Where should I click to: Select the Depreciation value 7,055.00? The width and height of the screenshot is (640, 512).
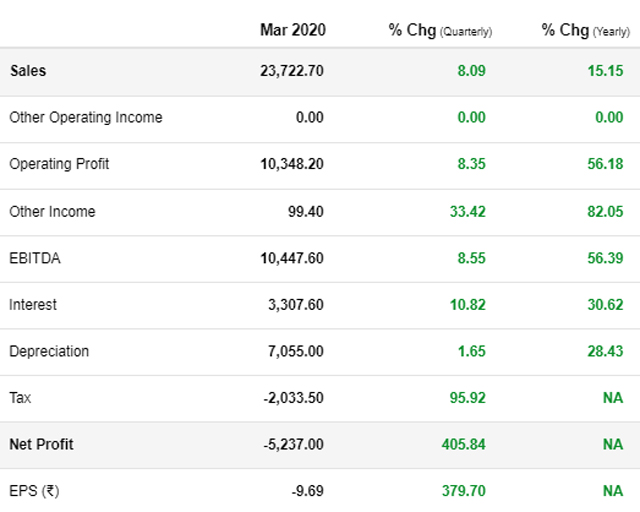click(295, 351)
